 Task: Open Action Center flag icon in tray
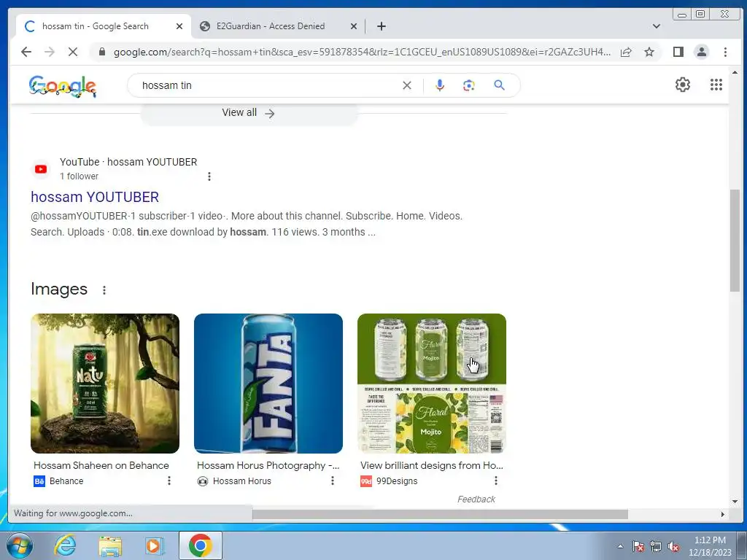(638, 546)
